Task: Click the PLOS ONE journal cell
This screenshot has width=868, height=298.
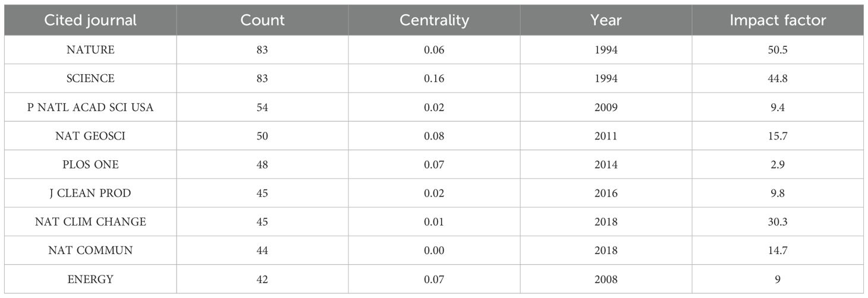Action: click(x=90, y=164)
